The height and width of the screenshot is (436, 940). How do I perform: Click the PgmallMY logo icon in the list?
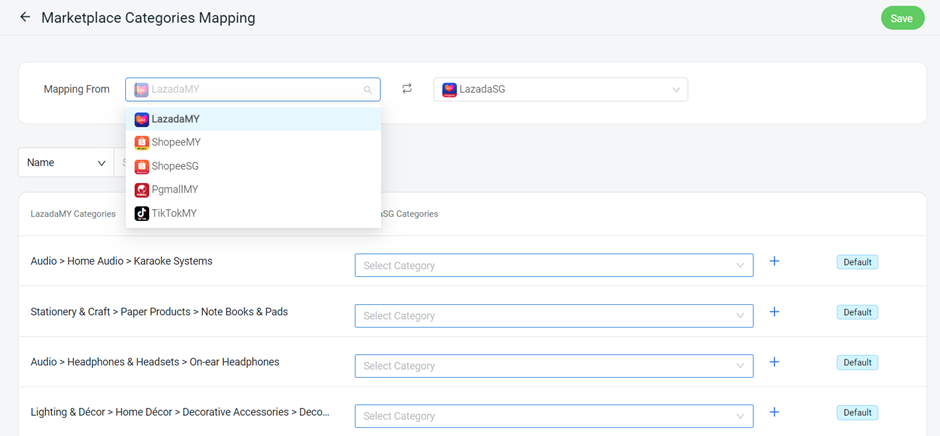coord(141,190)
